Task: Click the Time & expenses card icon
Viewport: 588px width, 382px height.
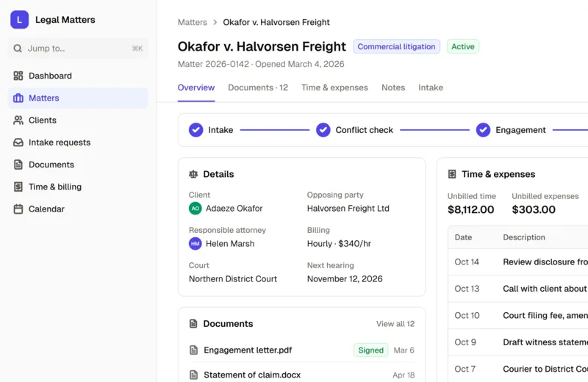Action: coord(452,174)
